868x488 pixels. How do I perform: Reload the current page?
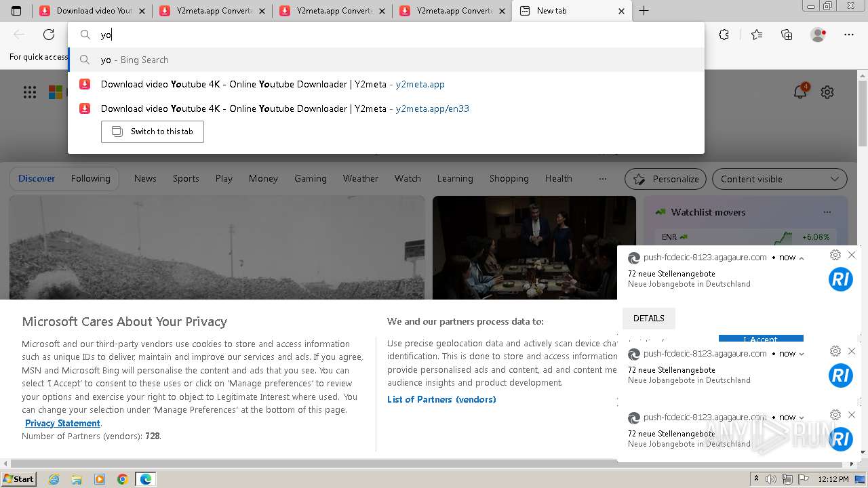(x=49, y=35)
